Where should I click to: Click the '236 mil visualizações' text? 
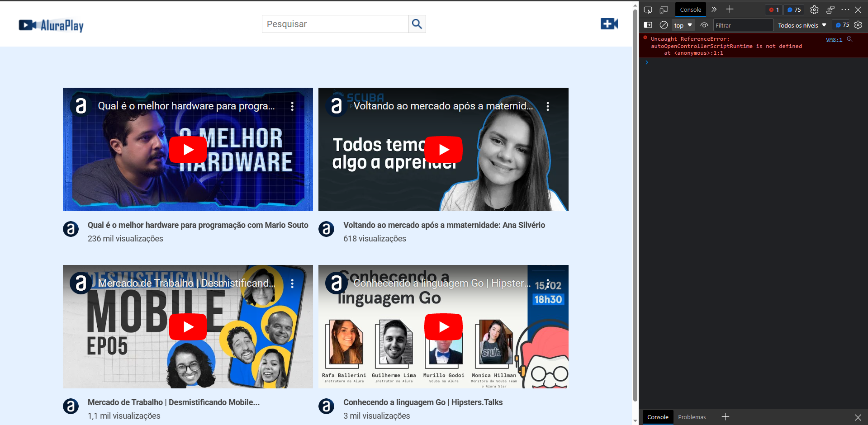click(x=125, y=239)
